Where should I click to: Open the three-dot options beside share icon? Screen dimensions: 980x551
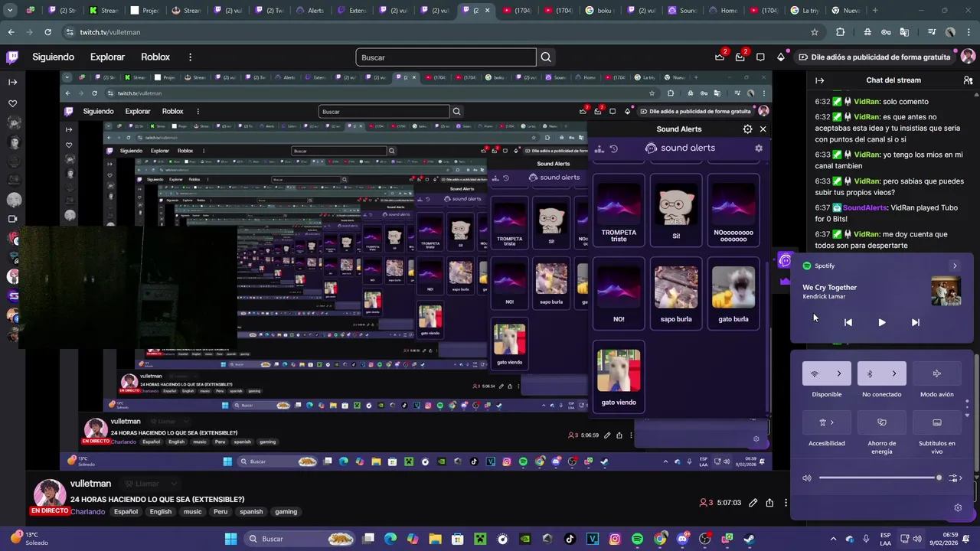tap(786, 503)
